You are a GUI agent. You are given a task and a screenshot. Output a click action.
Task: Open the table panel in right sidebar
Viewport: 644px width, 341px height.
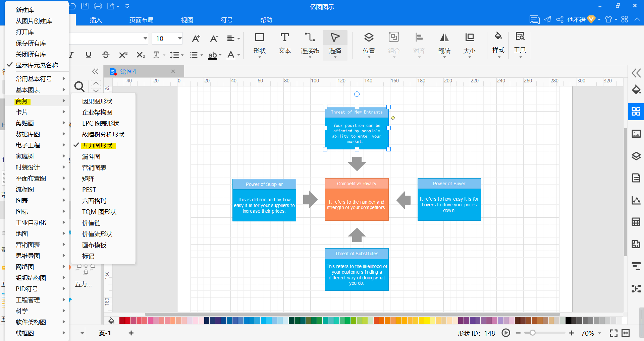636,222
